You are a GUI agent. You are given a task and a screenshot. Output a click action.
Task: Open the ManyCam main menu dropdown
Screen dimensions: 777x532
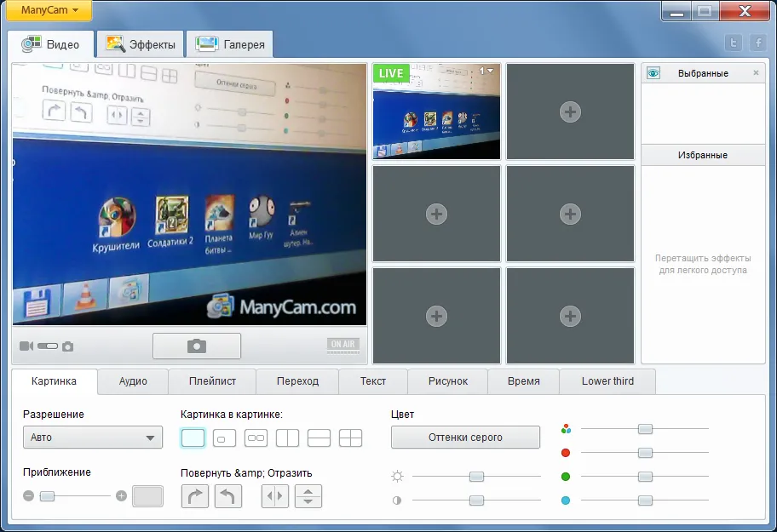49,10
